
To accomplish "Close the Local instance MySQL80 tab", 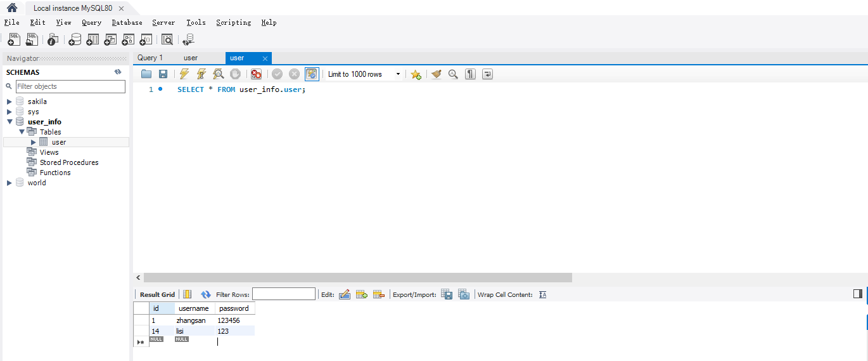I will point(121,8).
